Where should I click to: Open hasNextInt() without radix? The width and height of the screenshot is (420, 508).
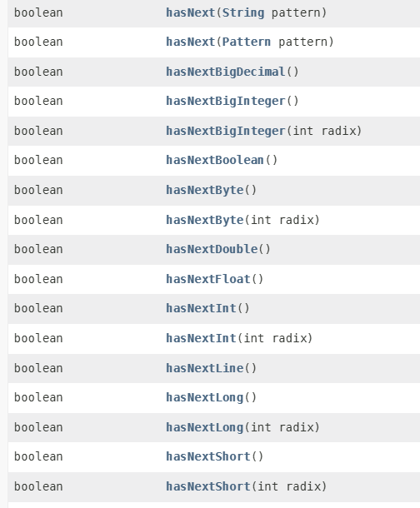click(201, 308)
